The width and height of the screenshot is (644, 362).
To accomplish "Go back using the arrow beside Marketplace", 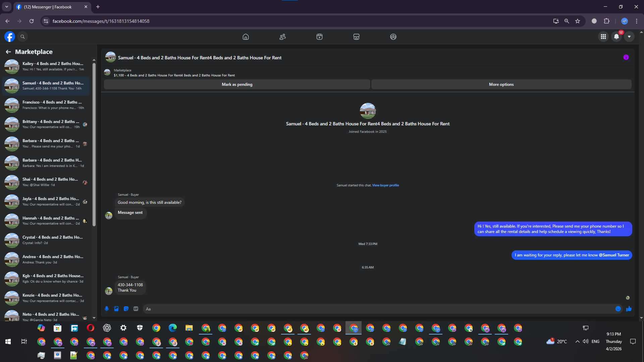I will [x=8, y=52].
